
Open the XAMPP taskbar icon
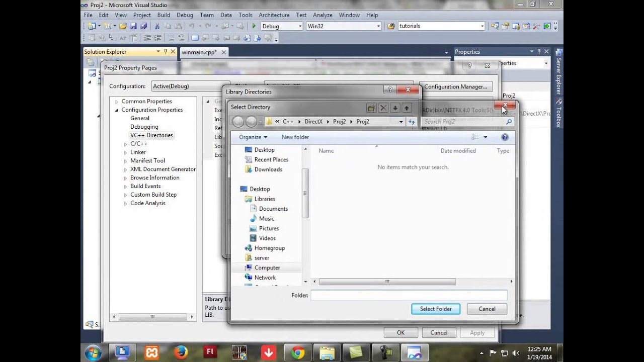[151, 352]
